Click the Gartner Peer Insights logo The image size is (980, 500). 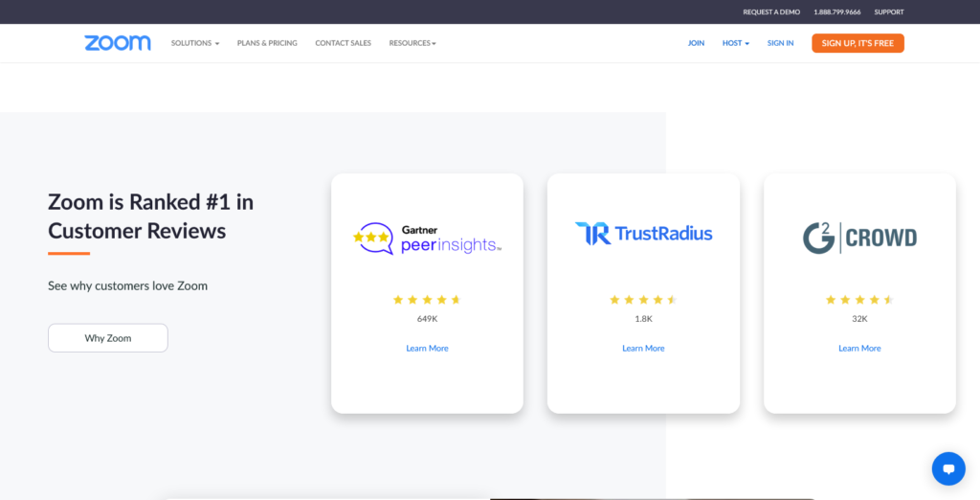coord(427,239)
